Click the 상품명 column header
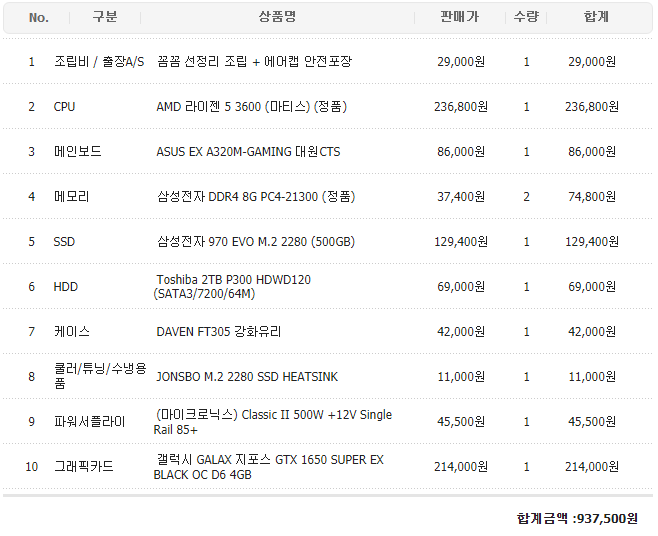Screen dimensions: 658x536 (x=277, y=17)
